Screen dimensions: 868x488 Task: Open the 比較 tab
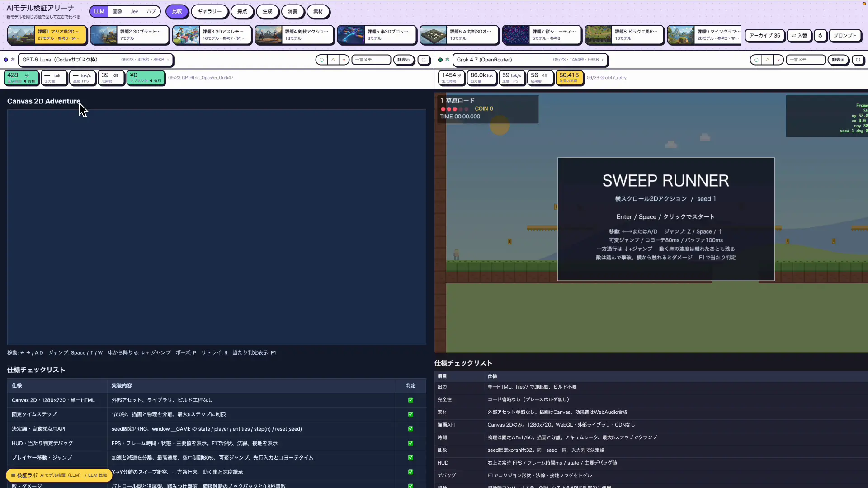tap(177, 11)
